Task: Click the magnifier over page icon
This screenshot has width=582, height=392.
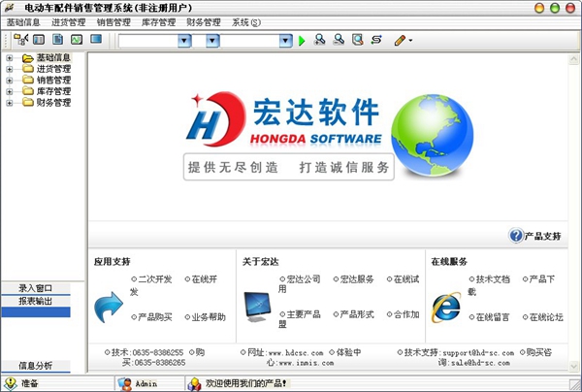Action: 357,40
